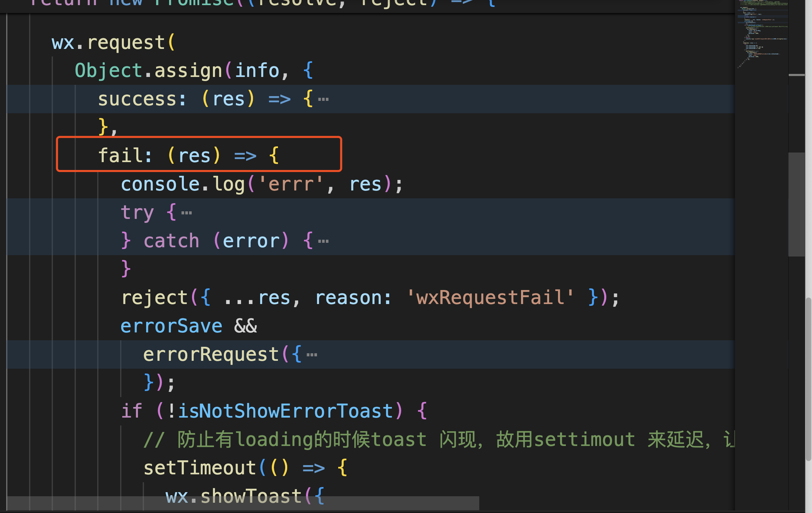This screenshot has width=812, height=513.
Task: Place cursor in the word 'fail' in the red box
Action: (x=120, y=156)
